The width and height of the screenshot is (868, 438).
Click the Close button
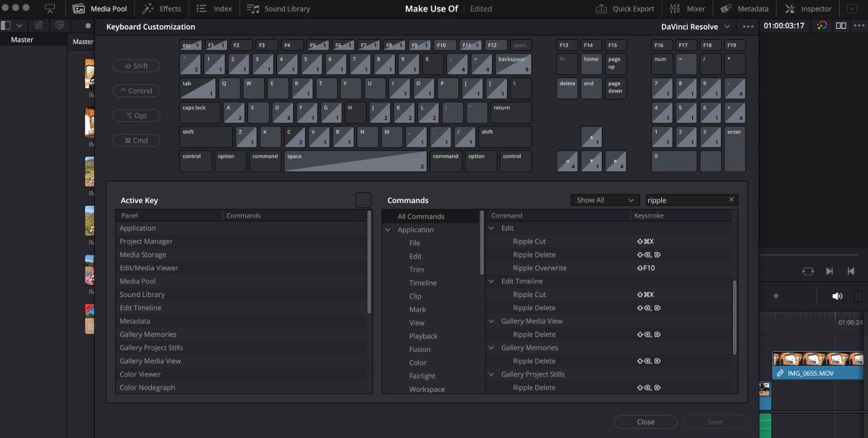coord(645,421)
